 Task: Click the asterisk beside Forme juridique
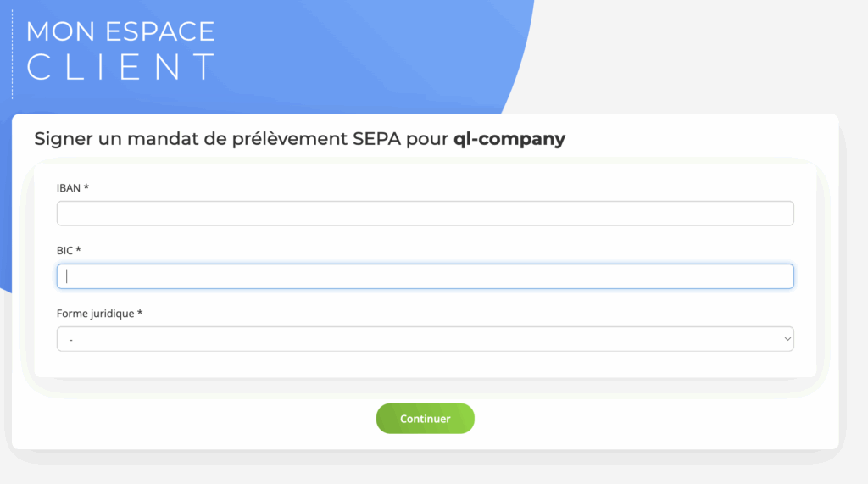[x=140, y=313]
